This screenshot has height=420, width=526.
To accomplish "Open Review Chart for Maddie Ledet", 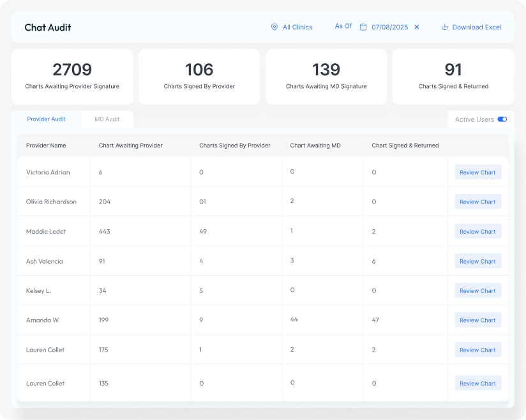I will (477, 232).
